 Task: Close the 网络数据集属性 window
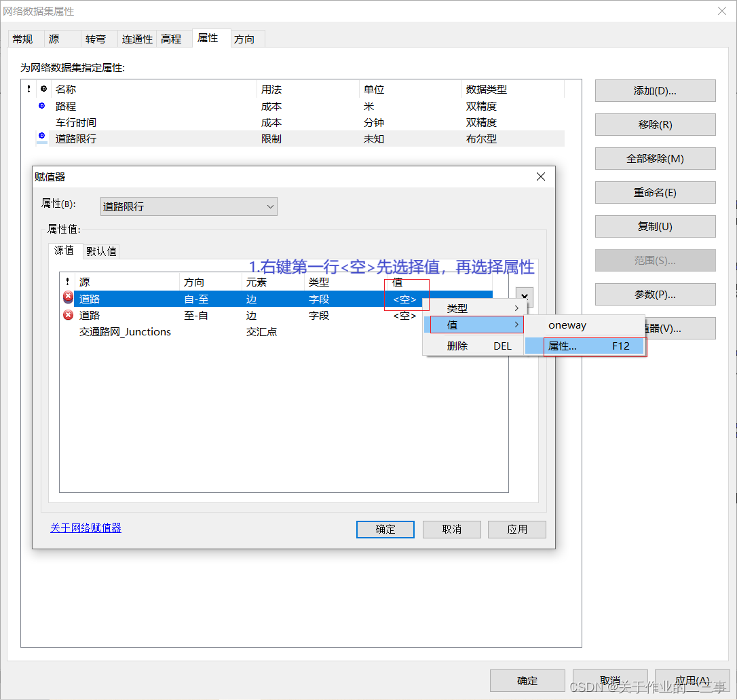[722, 11]
